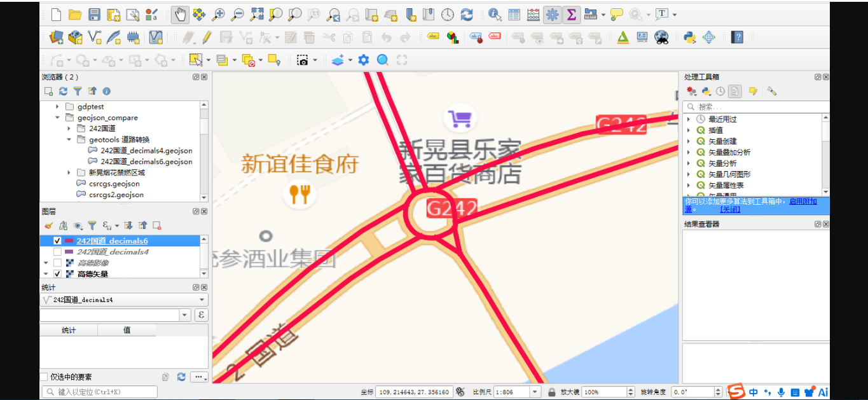Click the diagram options chart icon

click(x=452, y=38)
